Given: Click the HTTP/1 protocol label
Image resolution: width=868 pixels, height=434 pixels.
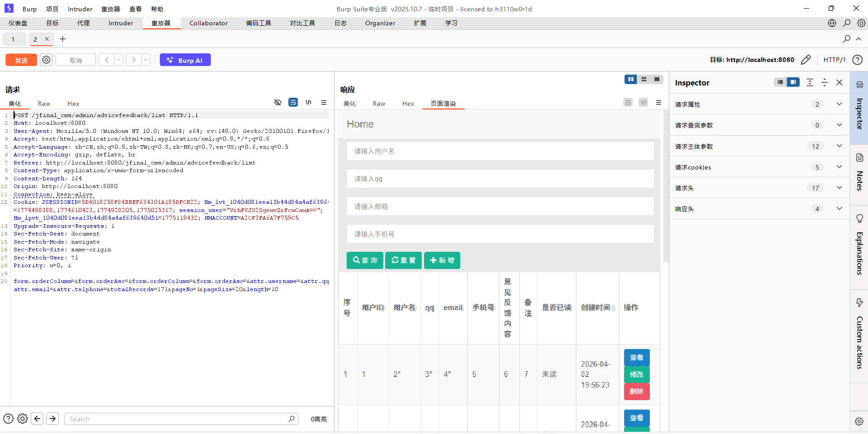Looking at the screenshot, I should click(835, 60).
